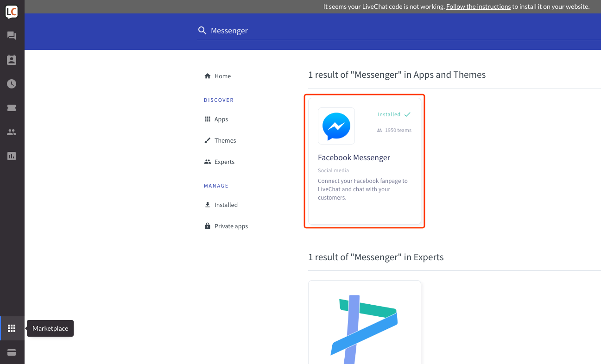The image size is (601, 364).
Task: Open Chats section in sidebar
Action: (x=12, y=36)
